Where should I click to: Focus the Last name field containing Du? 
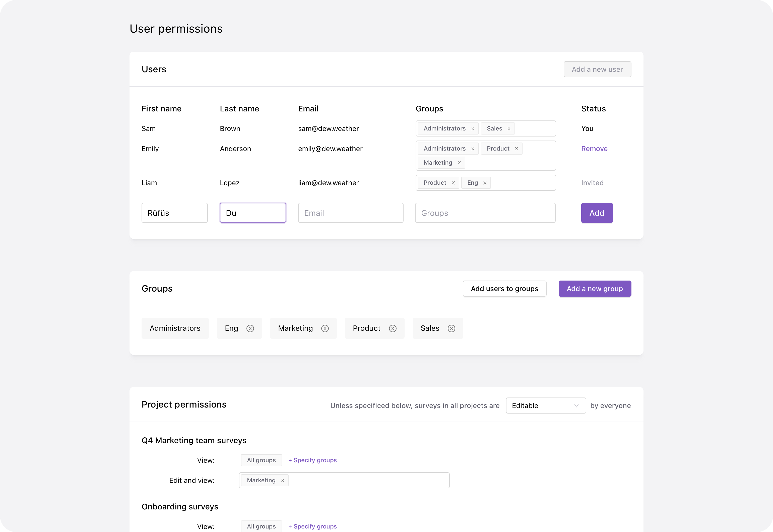click(253, 213)
